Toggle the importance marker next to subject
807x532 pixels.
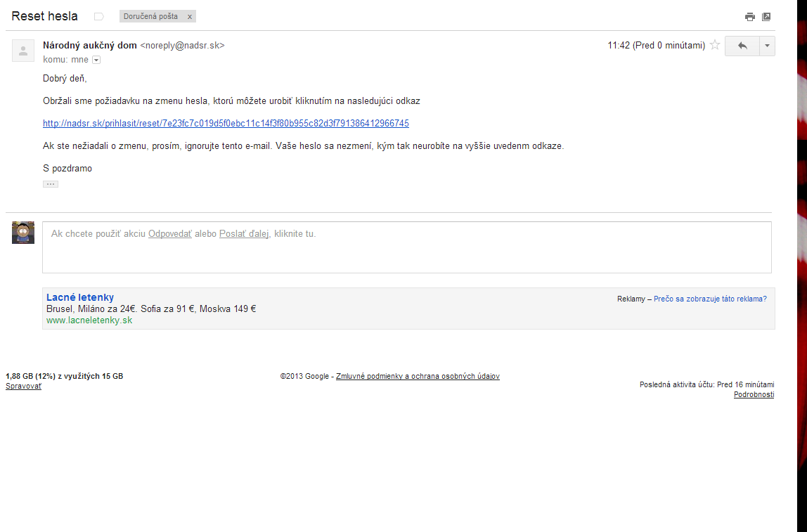pyautogui.click(x=99, y=17)
